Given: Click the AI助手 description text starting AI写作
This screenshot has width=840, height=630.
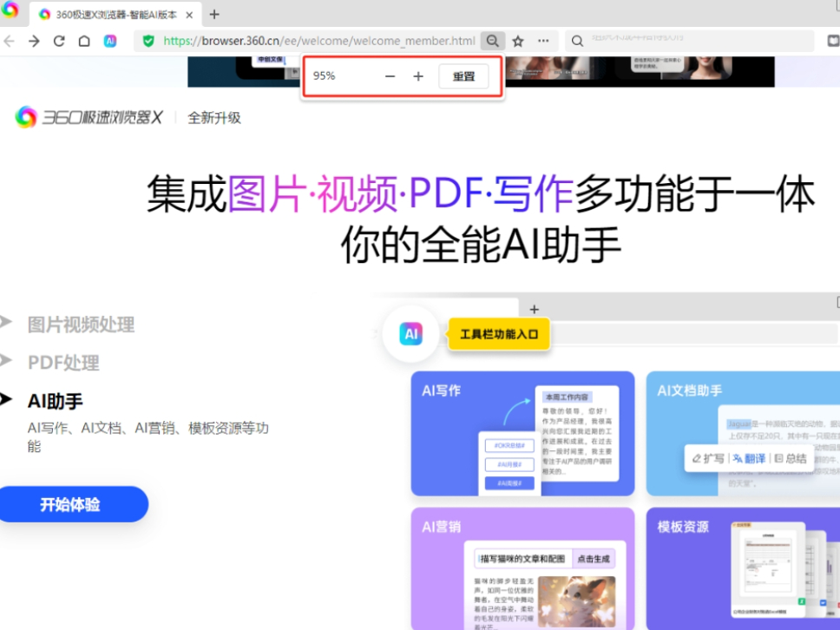Looking at the screenshot, I should tap(148, 437).
